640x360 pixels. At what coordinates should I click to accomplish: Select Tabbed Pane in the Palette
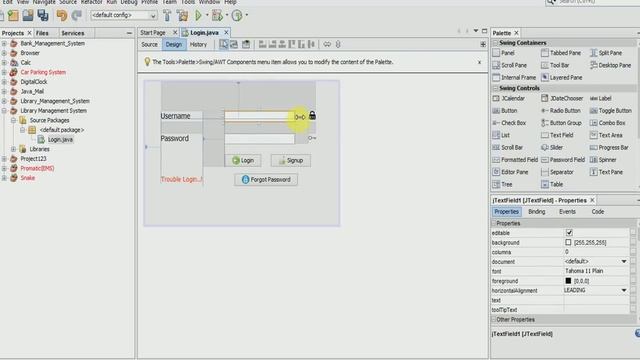click(561, 53)
